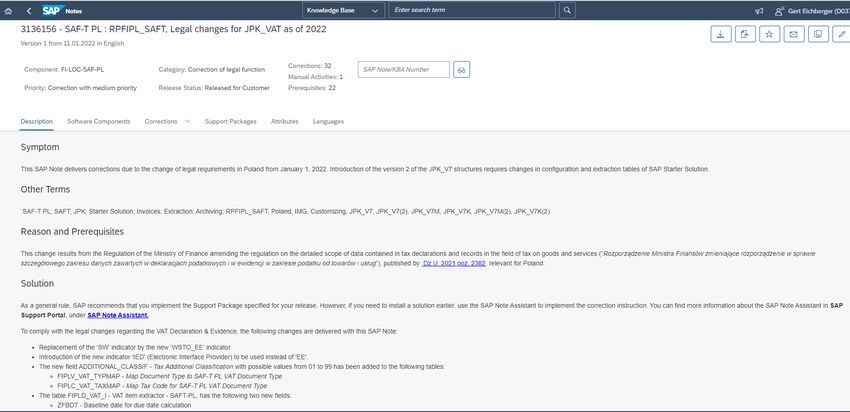Click Gert Eichberger user name
This screenshot has height=412, width=850.
click(x=817, y=10)
